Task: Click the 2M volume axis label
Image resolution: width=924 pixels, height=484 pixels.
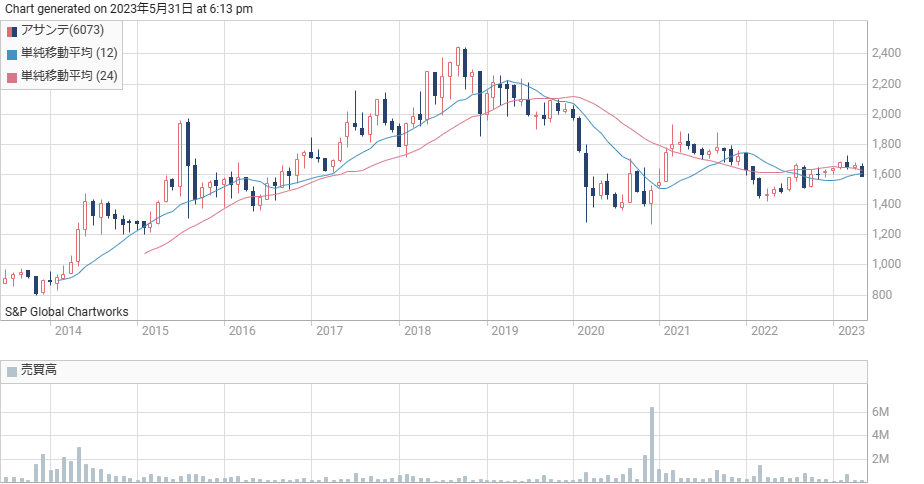Action: [x=880, y=459]
